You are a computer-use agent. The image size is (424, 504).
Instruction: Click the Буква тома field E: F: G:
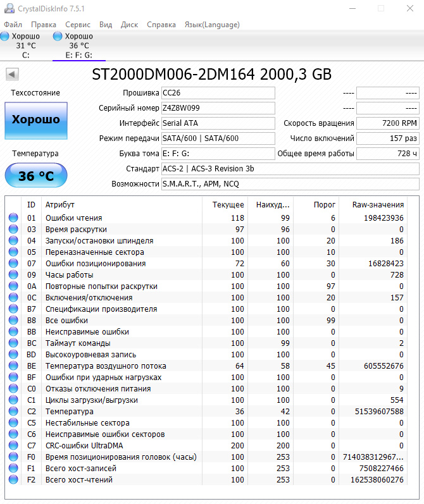(x=218, y=153)
